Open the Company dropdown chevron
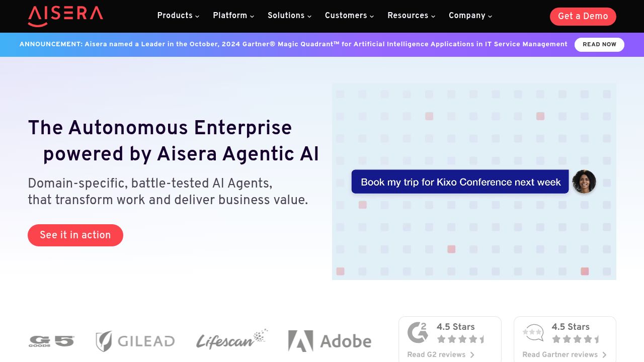Image resolution: width=644 pixels, height=362 pixels. click(x=490, y=16)
